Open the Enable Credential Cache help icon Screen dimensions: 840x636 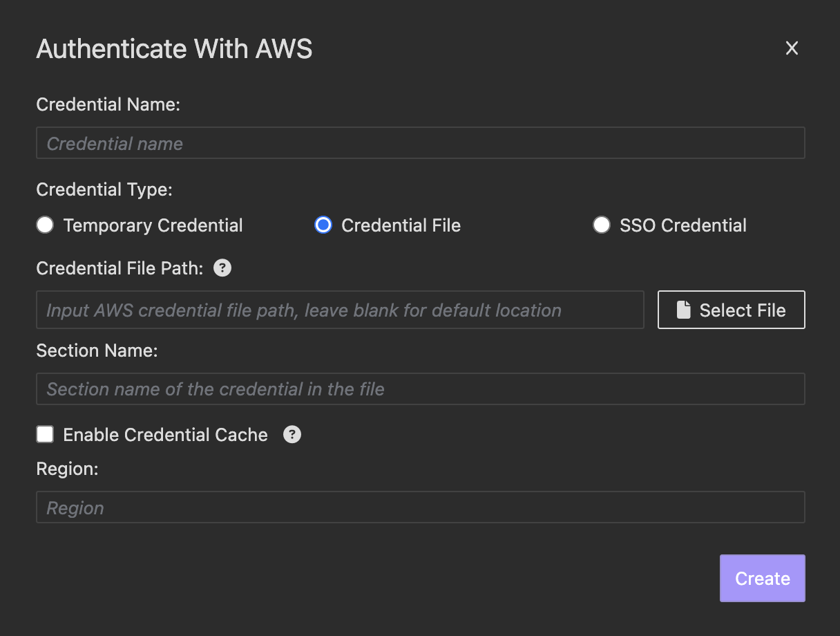coord(292,435)
